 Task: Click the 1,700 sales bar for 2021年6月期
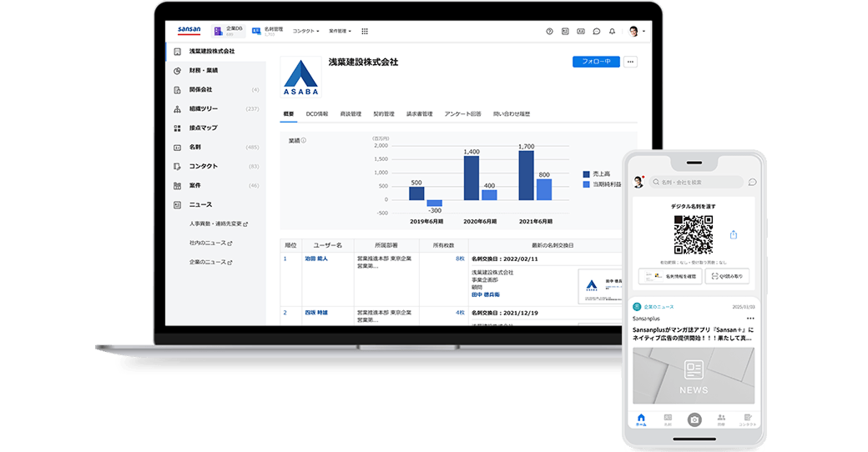pos(526,175)
